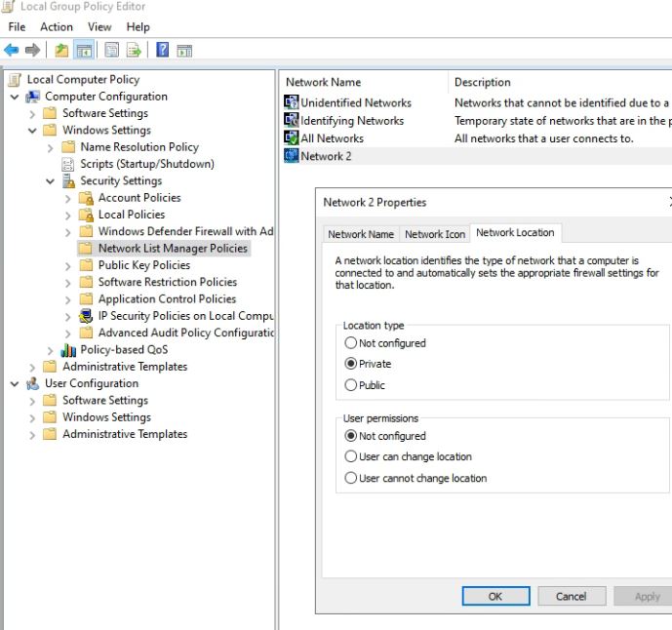Open the Help menu
Viewport: 672px width, 630px height.
[138, 27]
